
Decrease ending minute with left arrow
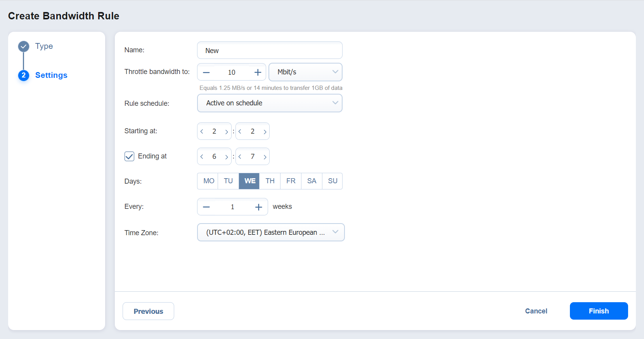(240, 157)
